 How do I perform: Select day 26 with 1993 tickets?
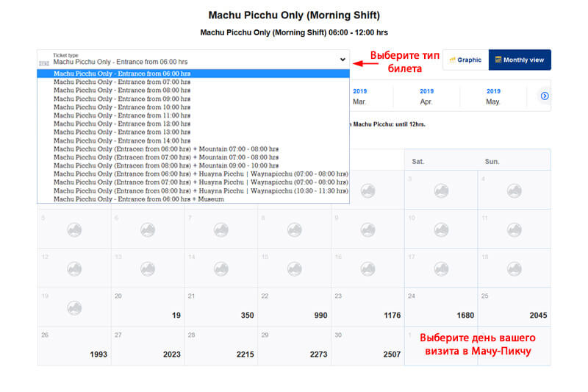(x=74, y=346)
